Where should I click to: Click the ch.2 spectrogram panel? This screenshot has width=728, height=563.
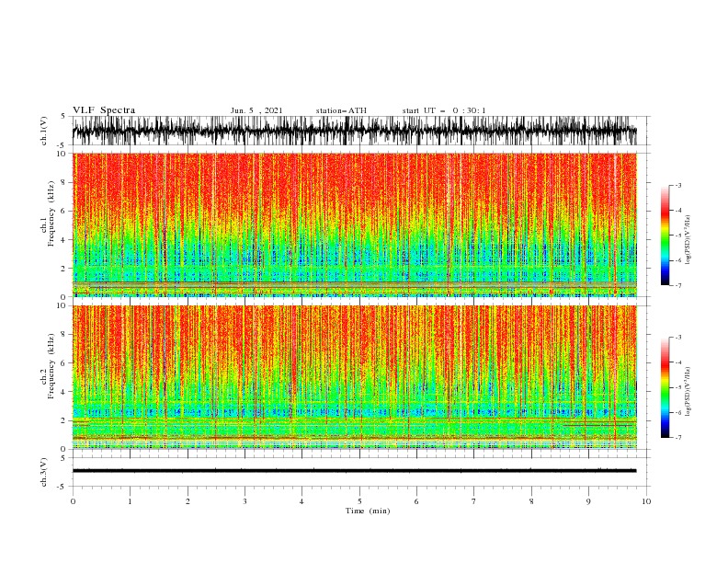(354, 377)
